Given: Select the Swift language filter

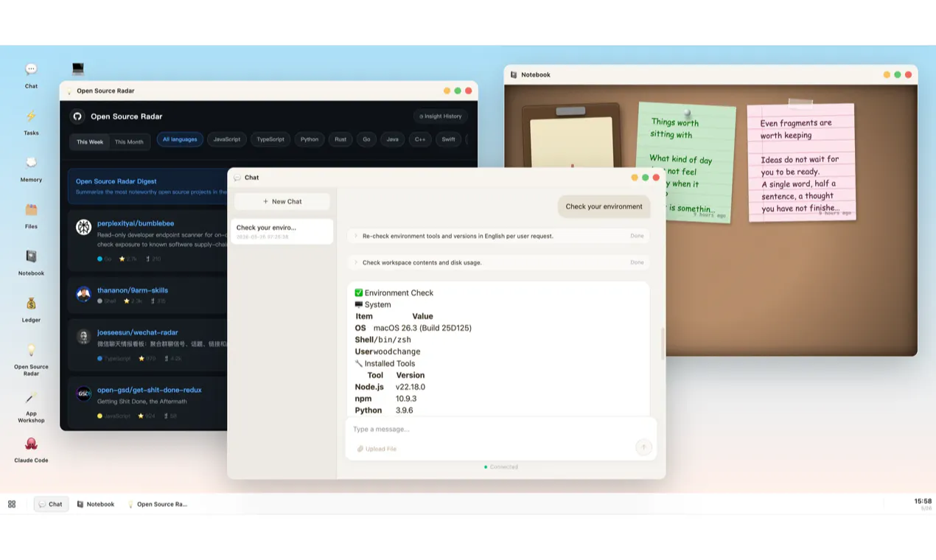Looking at the screenshot, I should click(448, 139).
